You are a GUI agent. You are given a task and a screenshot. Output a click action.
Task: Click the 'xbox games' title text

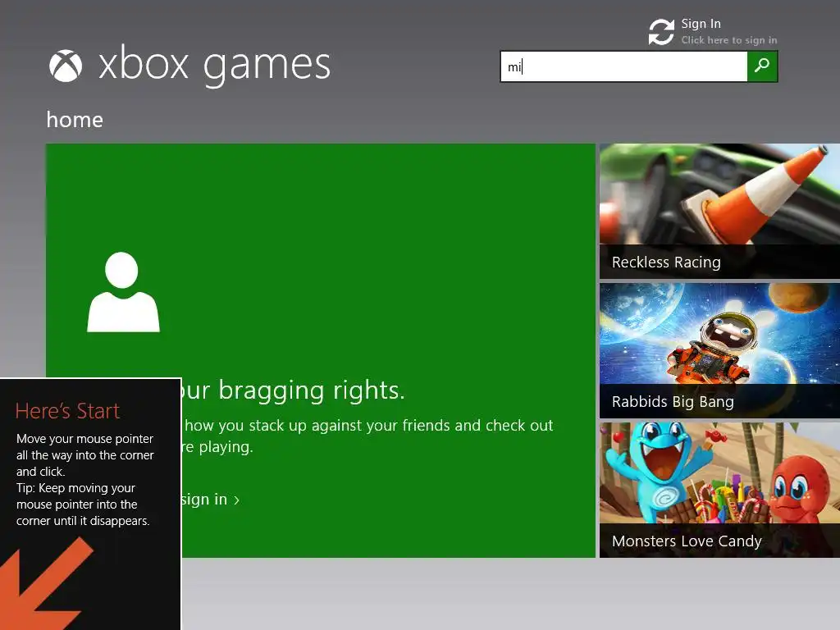click(x=214, y=66)
